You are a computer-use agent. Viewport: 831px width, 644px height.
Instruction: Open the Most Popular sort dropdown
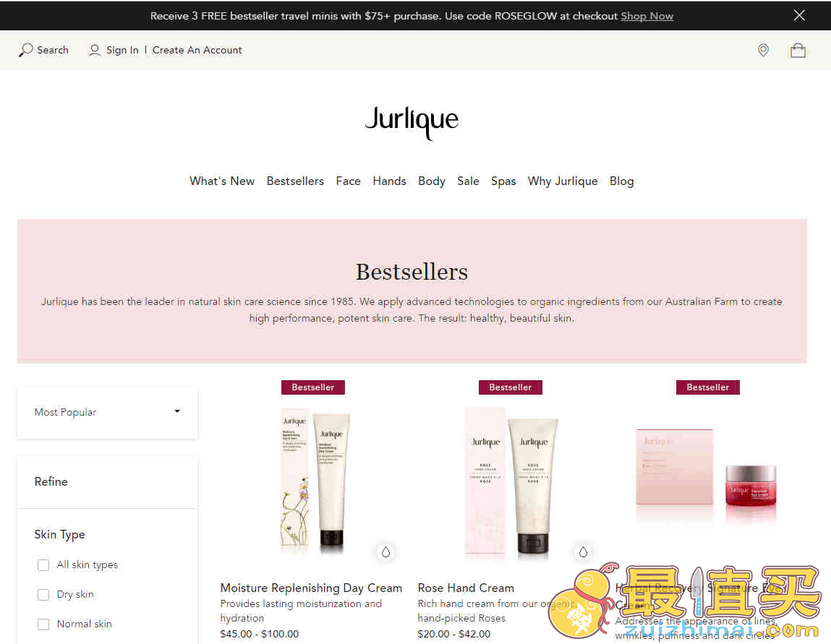(108, 412)
